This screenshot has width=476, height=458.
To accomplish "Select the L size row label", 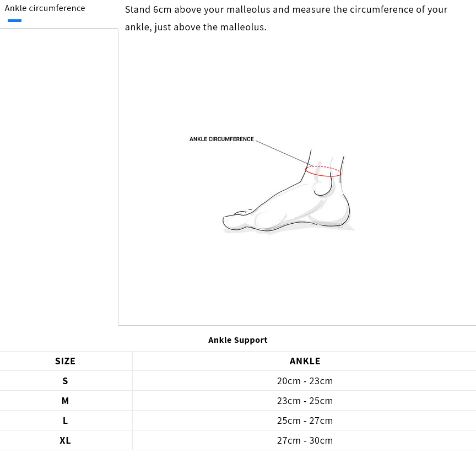I will [x=65, y=421].
